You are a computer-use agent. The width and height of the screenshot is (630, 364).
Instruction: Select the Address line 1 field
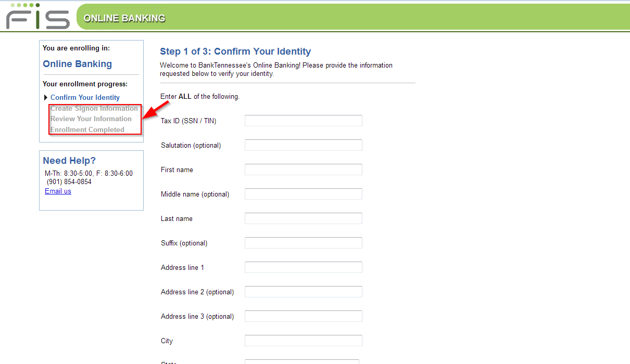point(304,267)
